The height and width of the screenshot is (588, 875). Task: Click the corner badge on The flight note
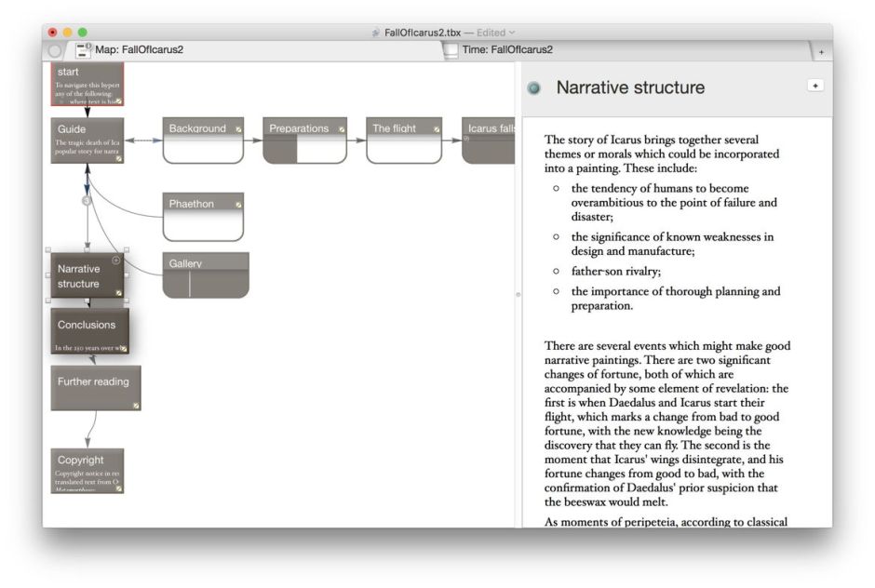(x=436, y=130)
